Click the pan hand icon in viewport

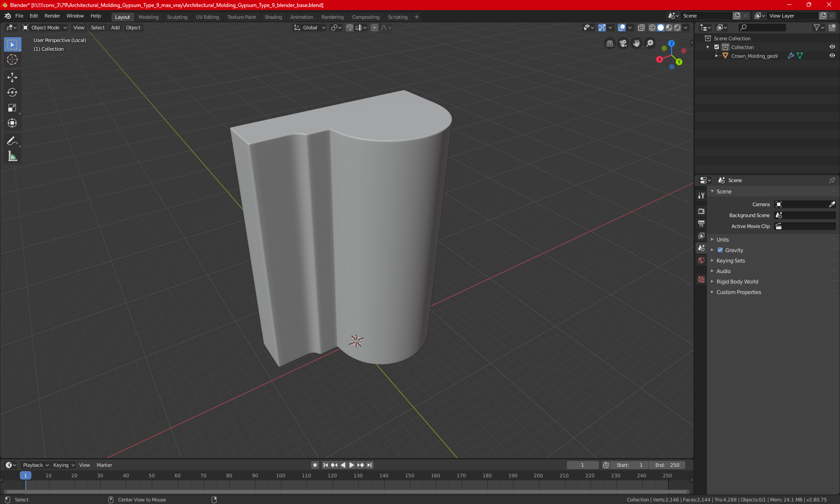637,43
